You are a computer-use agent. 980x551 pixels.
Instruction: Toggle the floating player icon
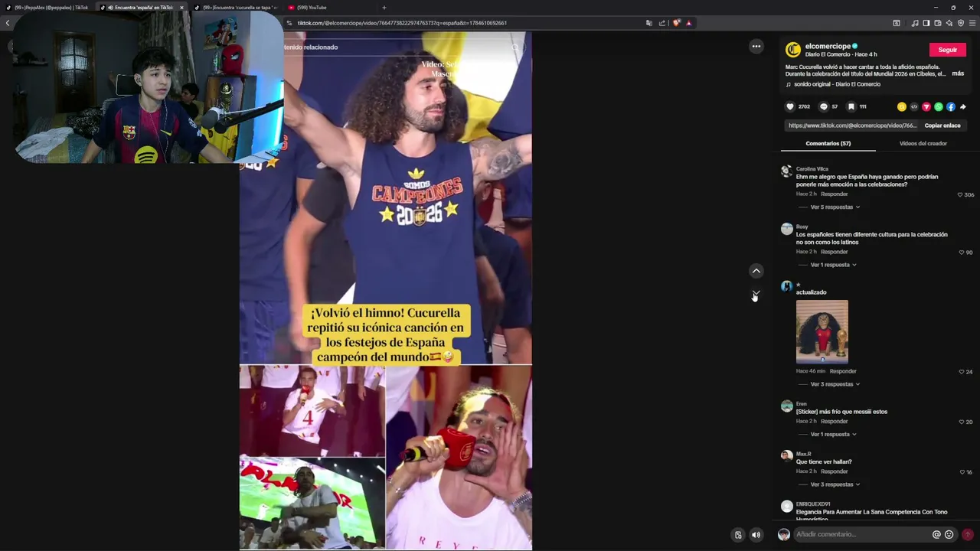(738, 535)
